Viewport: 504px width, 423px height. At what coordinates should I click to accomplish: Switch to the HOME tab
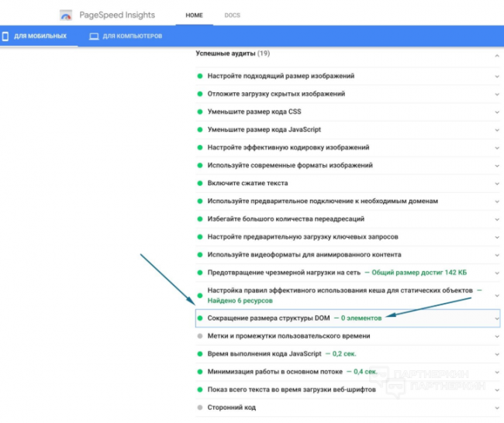195,15
